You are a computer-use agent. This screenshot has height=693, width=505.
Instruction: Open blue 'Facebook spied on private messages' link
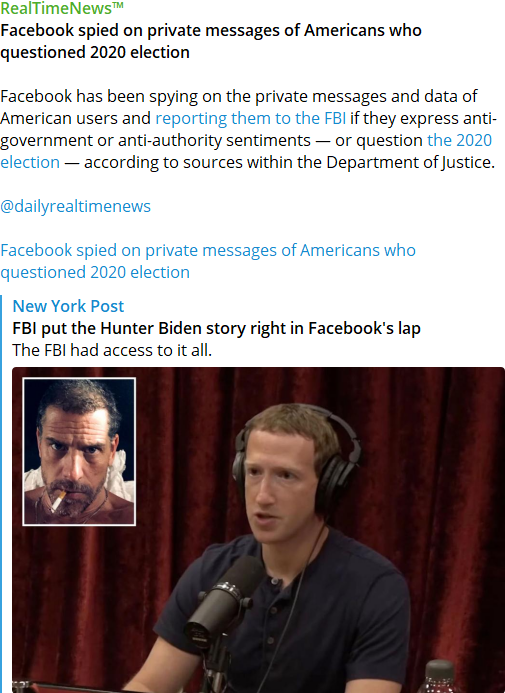[x=208, y=250]
